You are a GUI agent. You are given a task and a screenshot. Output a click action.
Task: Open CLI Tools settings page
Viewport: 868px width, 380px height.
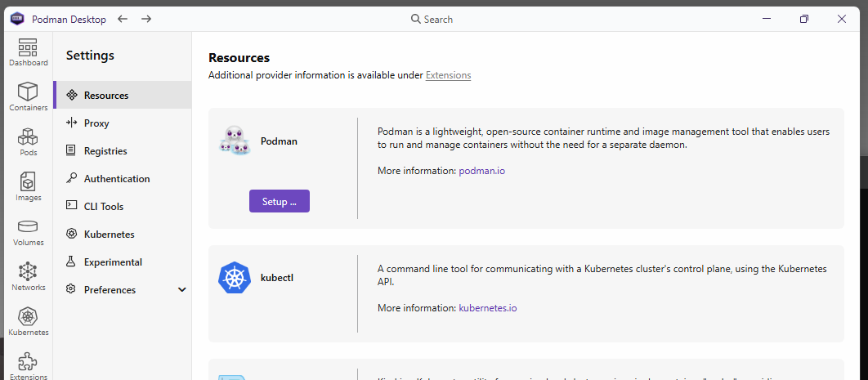(x=104, y=207)
